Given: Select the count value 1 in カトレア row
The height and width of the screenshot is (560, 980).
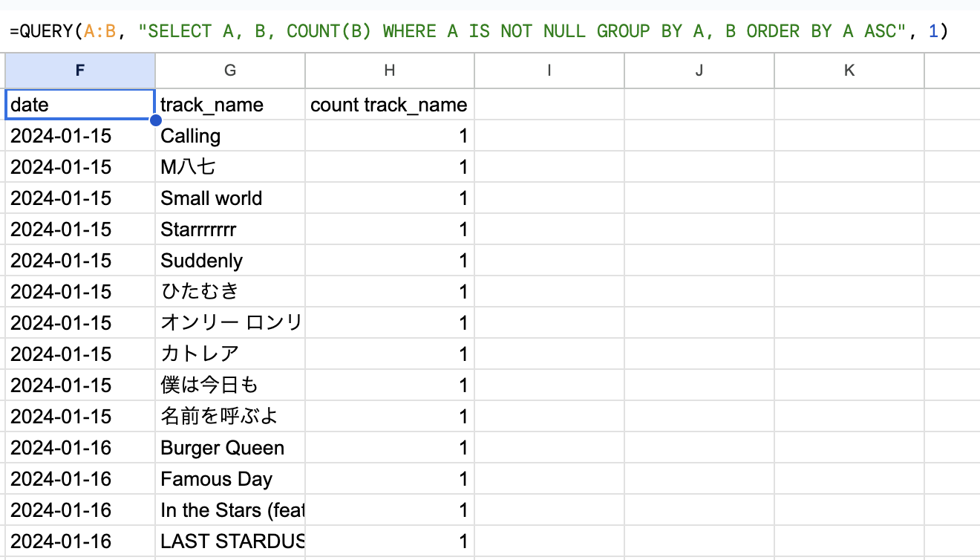Looking at the screenshot, I should [390, 354].
